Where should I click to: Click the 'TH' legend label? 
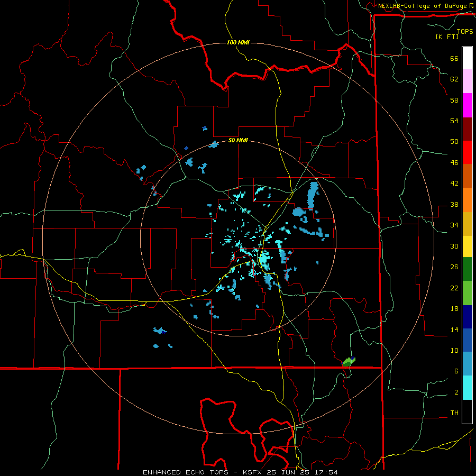pos(454,413)
